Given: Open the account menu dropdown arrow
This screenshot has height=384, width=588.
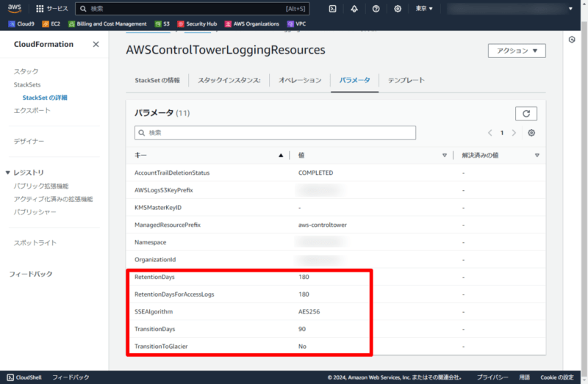Looking at the screenshot, I should [x=570, y=9].
